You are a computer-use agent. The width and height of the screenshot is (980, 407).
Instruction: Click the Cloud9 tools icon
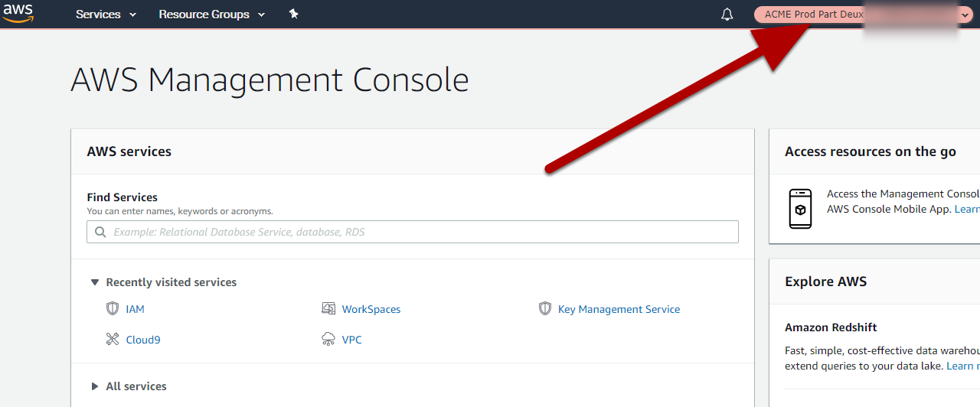click(113, 339)
